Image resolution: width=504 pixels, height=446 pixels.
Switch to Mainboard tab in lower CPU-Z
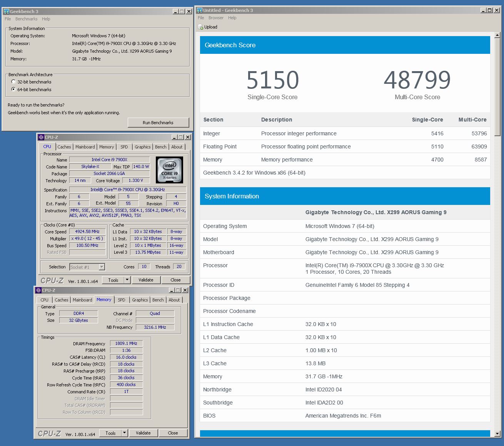coord(82,300)
